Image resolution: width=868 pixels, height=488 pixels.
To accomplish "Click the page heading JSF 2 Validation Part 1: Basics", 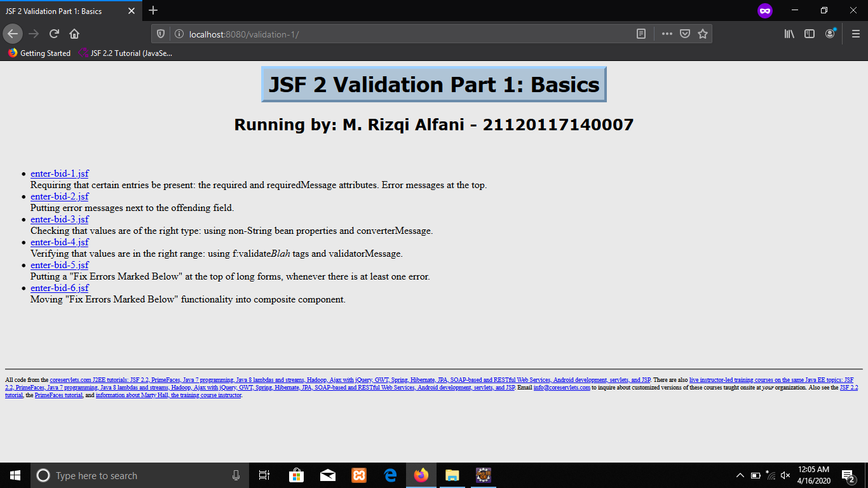I will click(434, 85).
